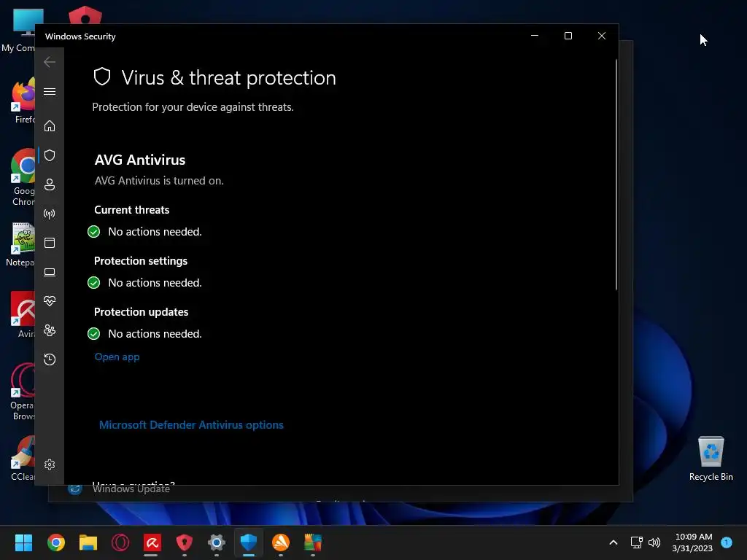Open App & browser control icon
This screenshot has height=560, width=747.
50,243
